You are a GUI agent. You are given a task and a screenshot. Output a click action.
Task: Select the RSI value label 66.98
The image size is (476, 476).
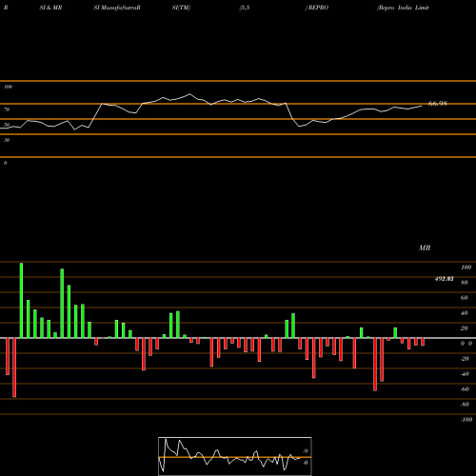[438, 104]
